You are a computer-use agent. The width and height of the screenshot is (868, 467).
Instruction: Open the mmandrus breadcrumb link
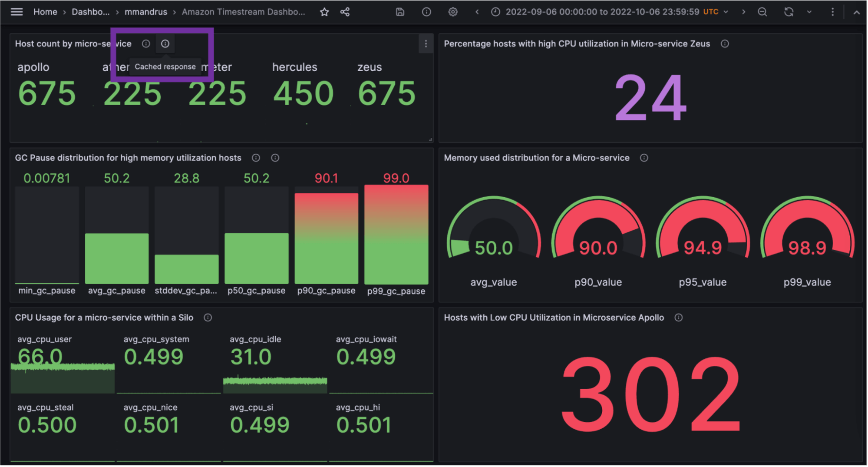(x=146, y=12)
